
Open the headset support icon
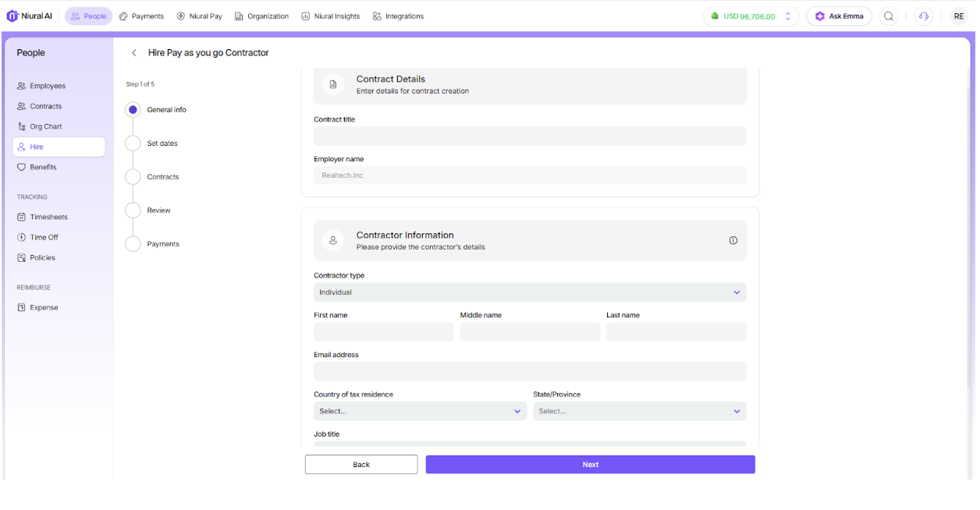click(924, 16)
